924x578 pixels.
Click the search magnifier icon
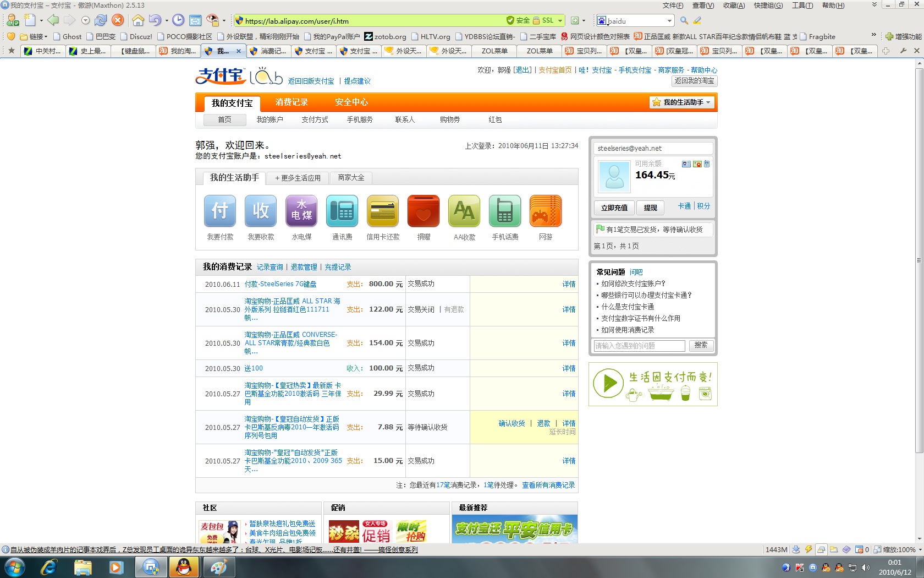point(684,20)
